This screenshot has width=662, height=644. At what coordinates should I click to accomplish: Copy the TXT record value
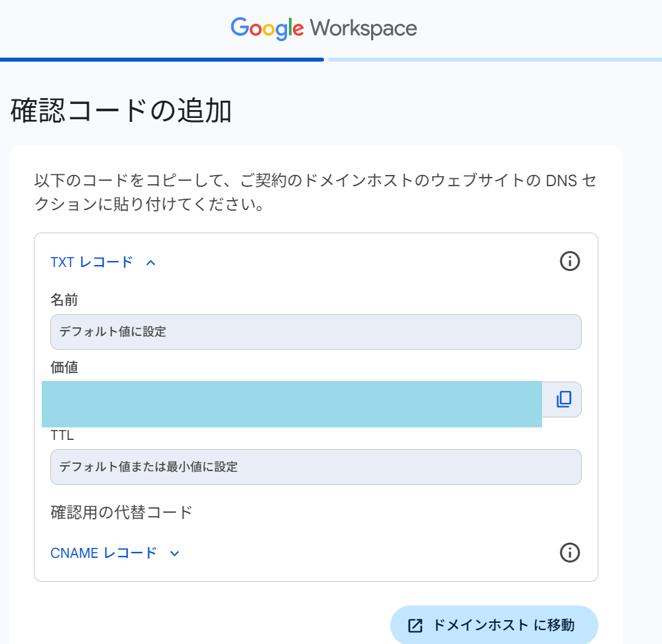click(x=563, y=399)
